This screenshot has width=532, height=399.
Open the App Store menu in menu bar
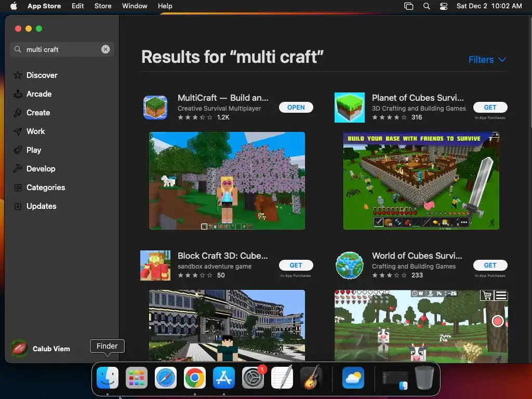pyautogui.click(x=44, y=6)
